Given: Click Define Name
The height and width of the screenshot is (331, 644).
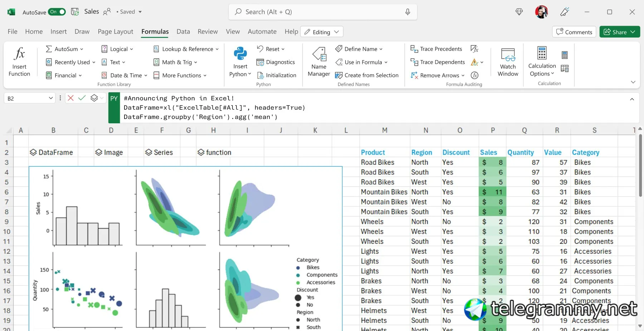Looking at the screenshot, I should (359, 49).
